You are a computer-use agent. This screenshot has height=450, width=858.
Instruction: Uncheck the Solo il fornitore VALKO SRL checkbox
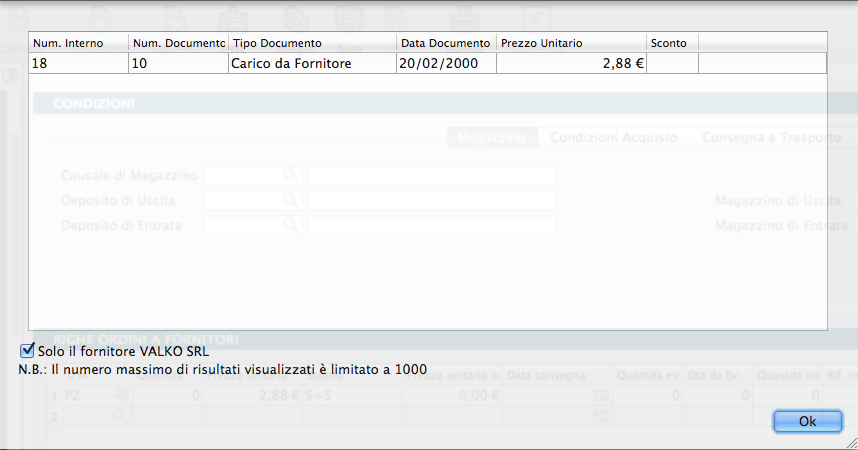[x=27, y=351]
